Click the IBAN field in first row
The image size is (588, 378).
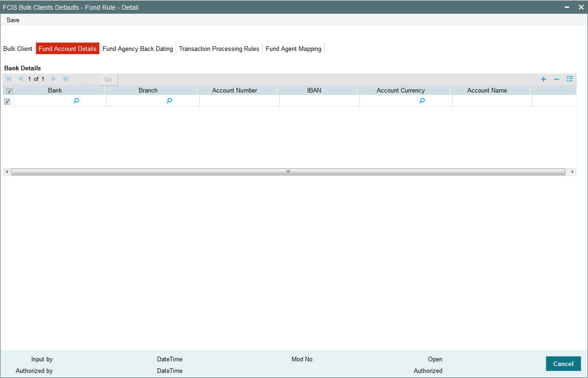pos(319,101)
